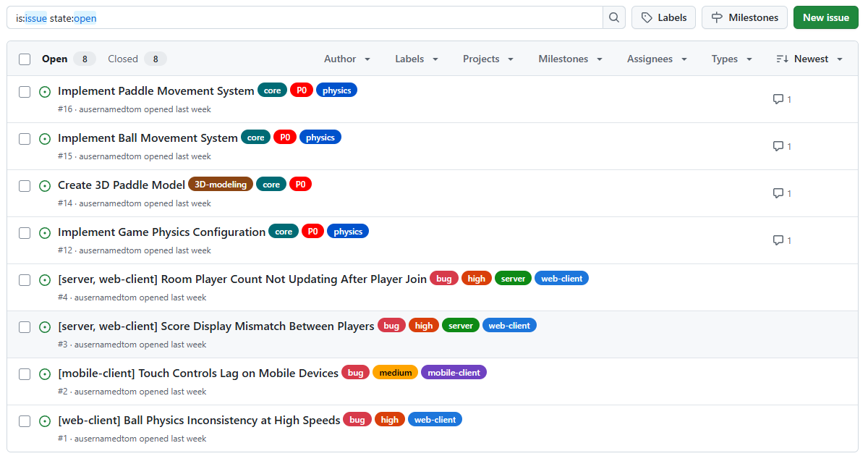This screenshot has height=456, width=868.
Task: Open the Author filter dropdown
Action: (x=347, y=59)
